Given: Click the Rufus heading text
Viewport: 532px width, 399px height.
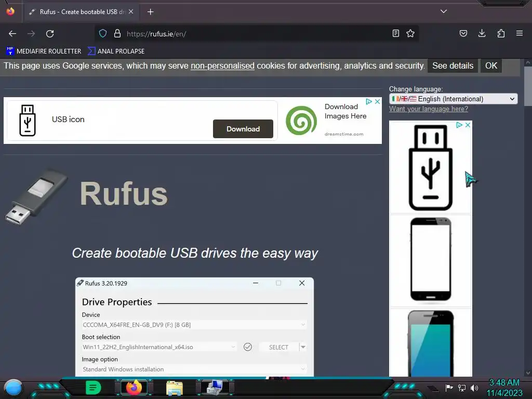Looking at the screenshot, I should (x=124, y=194).
